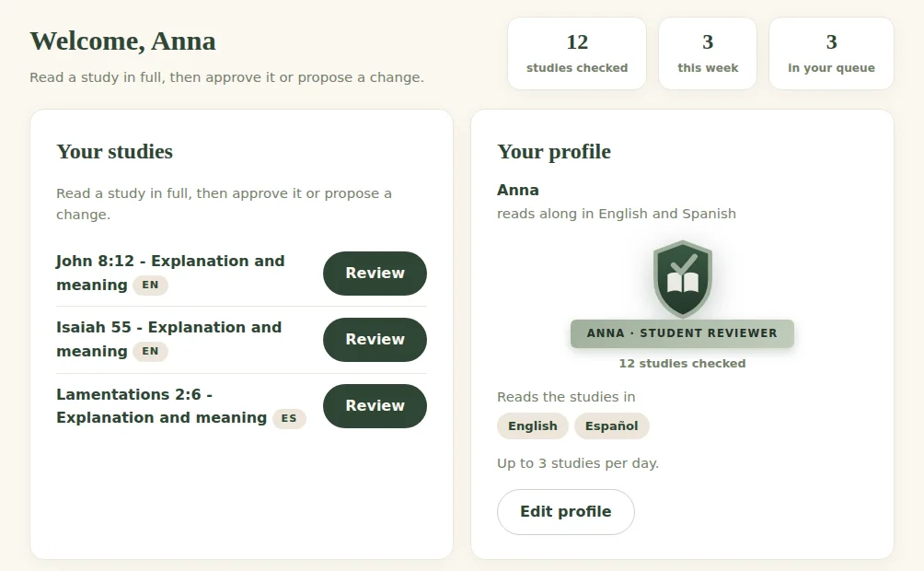Viewport: 924px width, 571px height.
Task: Open the 3 in your queue card
Action: point(831,53)
